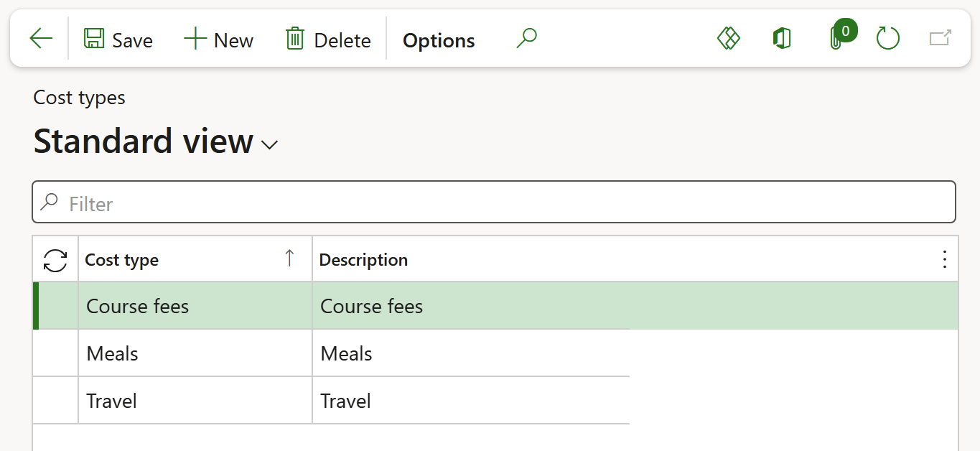980x451 pixels.
Task: Open the Options menu
Action: pyautogui.click(x=439, y=40)
